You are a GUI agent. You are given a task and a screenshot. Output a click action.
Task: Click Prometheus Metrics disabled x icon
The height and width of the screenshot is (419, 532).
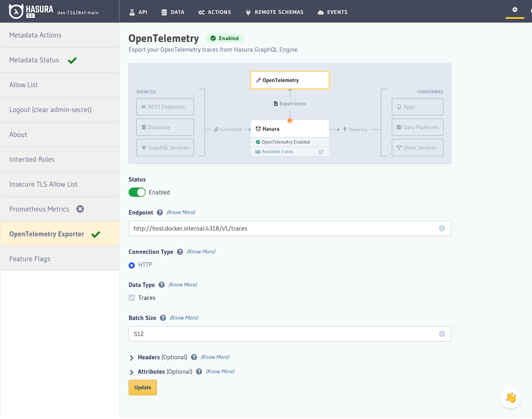click(80, 209)
